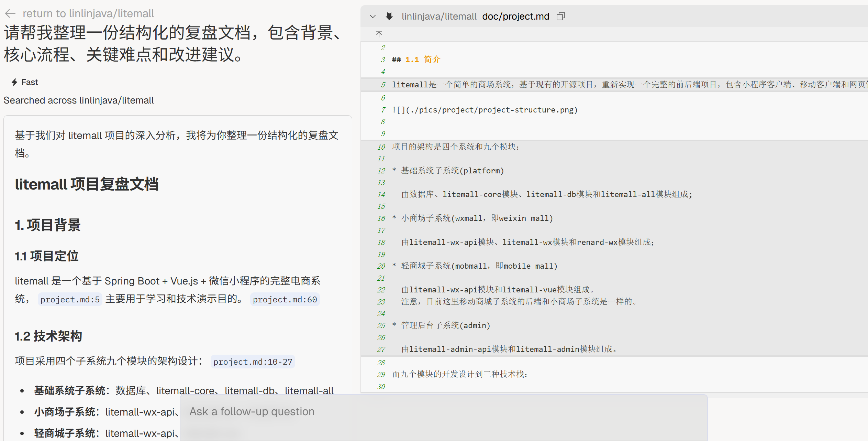Select the Fast mode label
Image resolution: width=868 pixels, height=441 pixels.
30,82
